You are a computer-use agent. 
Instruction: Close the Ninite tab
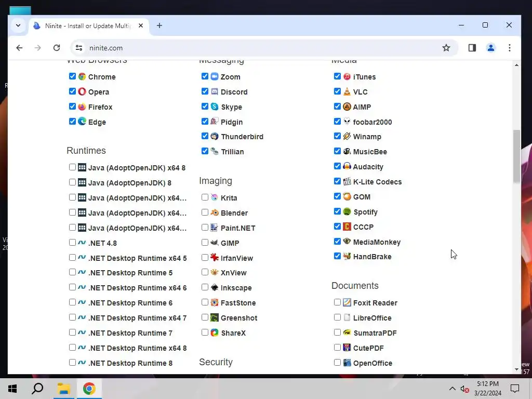point(141,25)
